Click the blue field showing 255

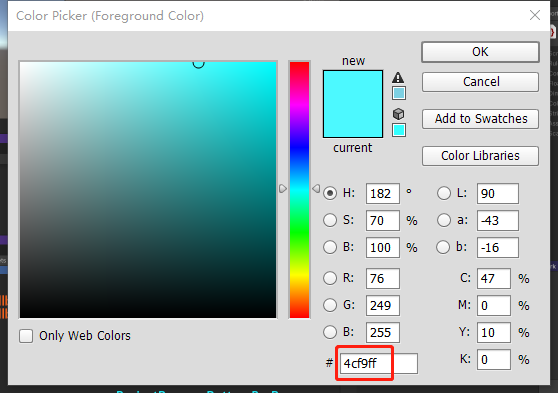[383, 332]
